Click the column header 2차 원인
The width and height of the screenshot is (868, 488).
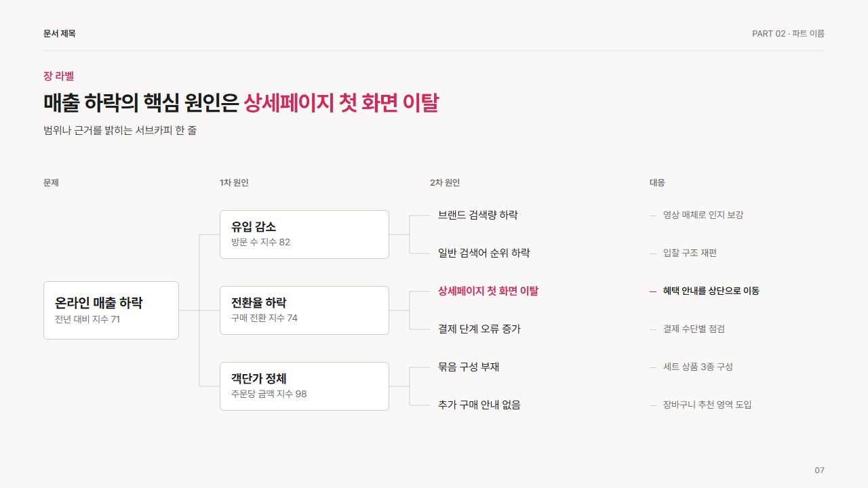click(445, 182)
